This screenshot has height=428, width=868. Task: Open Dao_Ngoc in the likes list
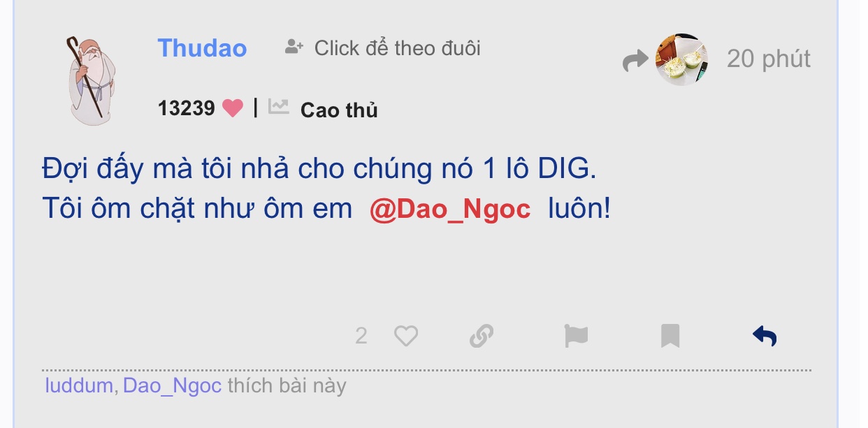click(x=173, y=385)
